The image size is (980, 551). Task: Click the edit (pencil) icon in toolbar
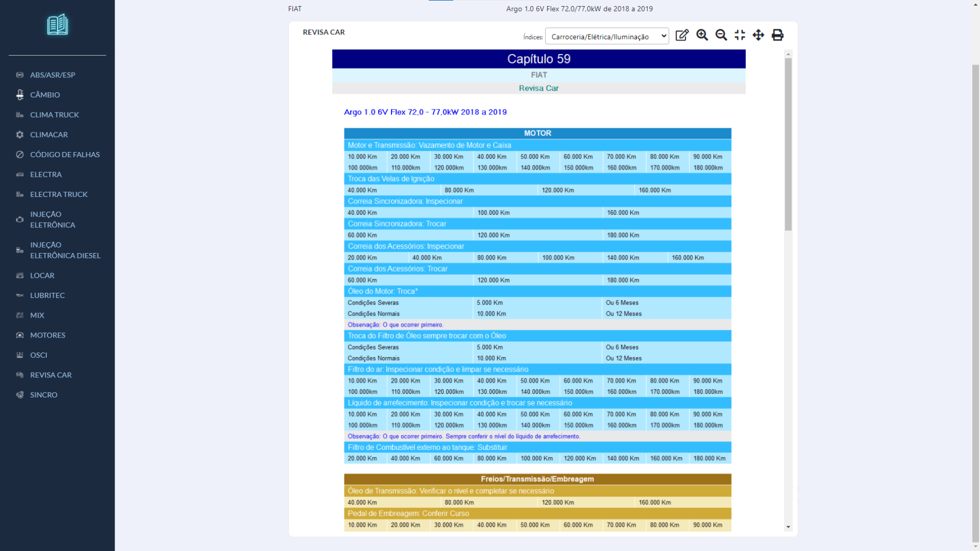coord(682,35)
